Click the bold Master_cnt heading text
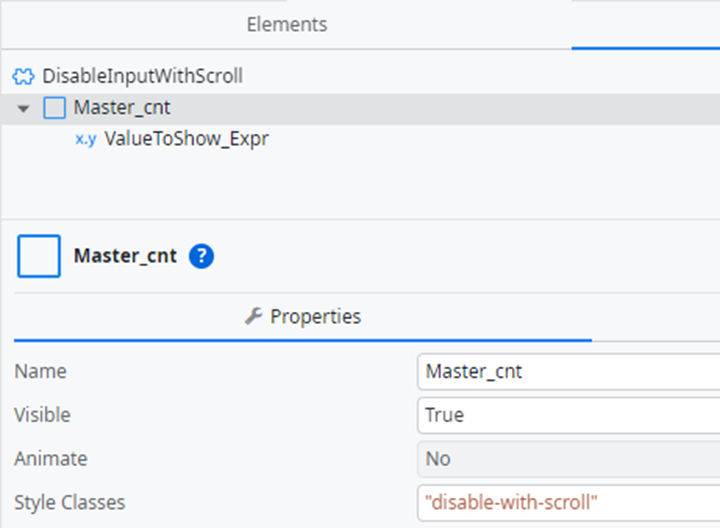This screenshot has height=528, width=720. (125, 256)
